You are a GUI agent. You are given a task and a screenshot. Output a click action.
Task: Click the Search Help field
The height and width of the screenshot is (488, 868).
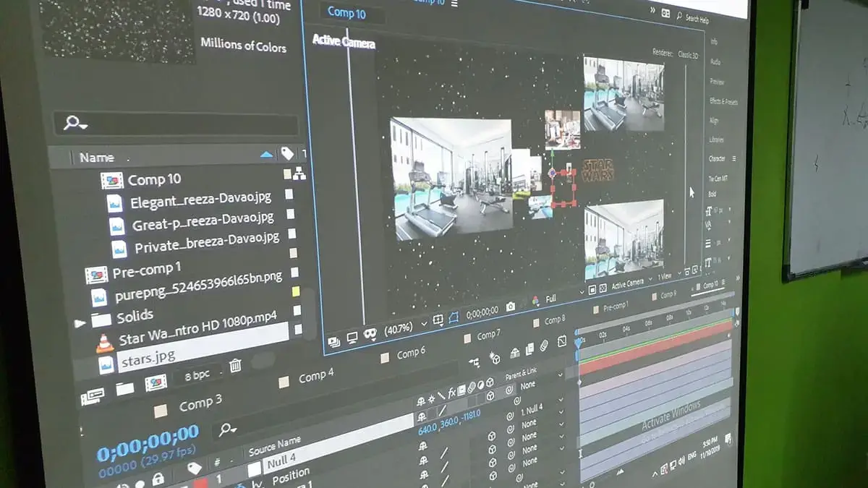click(697, 19)
